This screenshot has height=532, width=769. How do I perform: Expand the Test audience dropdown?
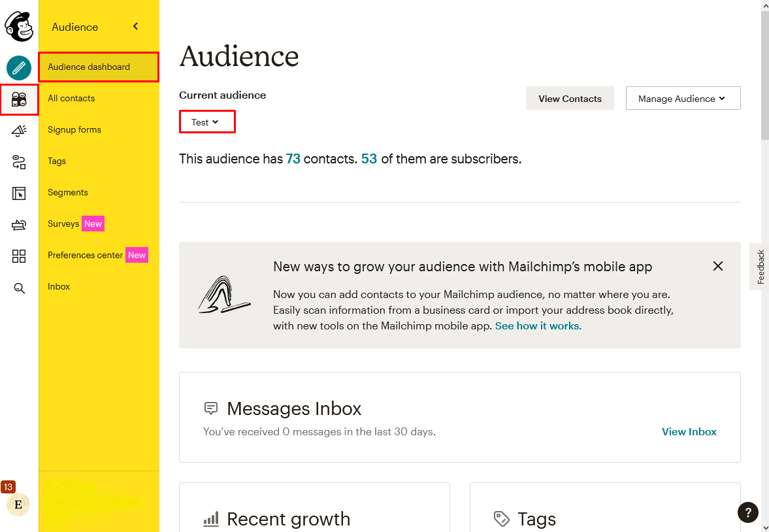pos(208,122)
